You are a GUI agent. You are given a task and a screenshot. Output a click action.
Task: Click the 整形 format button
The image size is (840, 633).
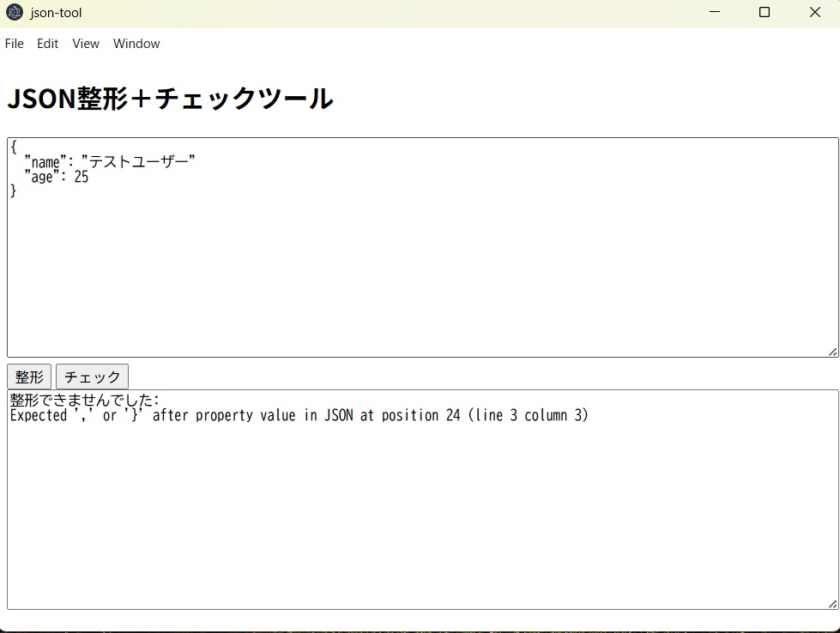[29, 377]
